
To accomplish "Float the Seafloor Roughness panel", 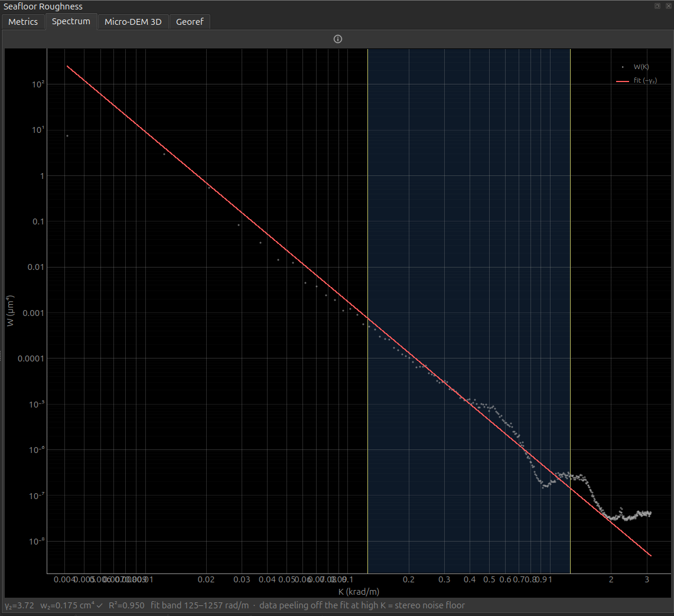I will click(x=657, y=5).
